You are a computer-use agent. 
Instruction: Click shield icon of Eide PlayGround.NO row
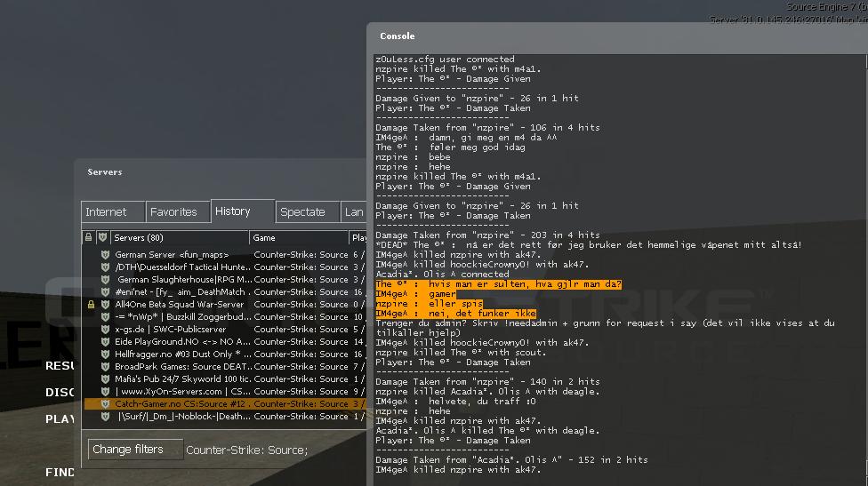(105, 342)
